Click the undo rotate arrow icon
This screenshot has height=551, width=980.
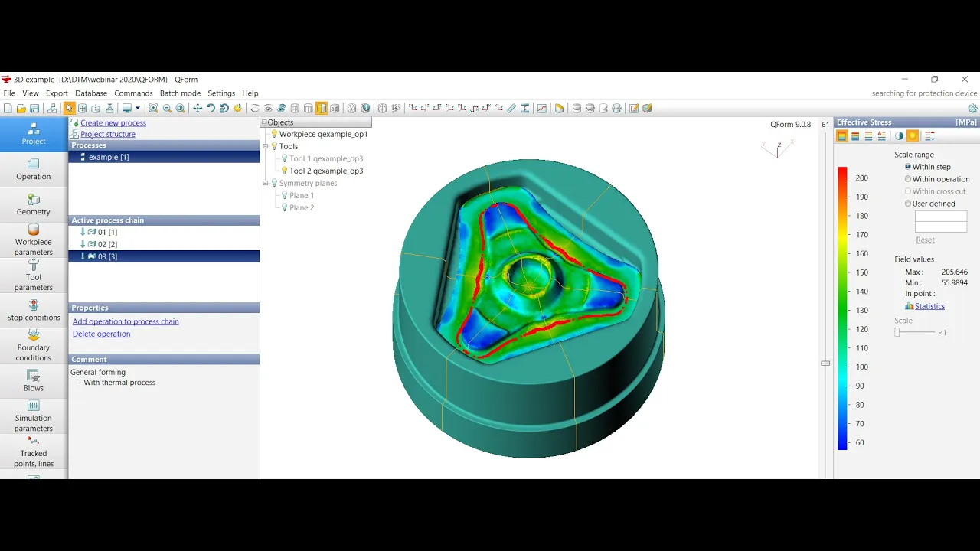point(211,109)
